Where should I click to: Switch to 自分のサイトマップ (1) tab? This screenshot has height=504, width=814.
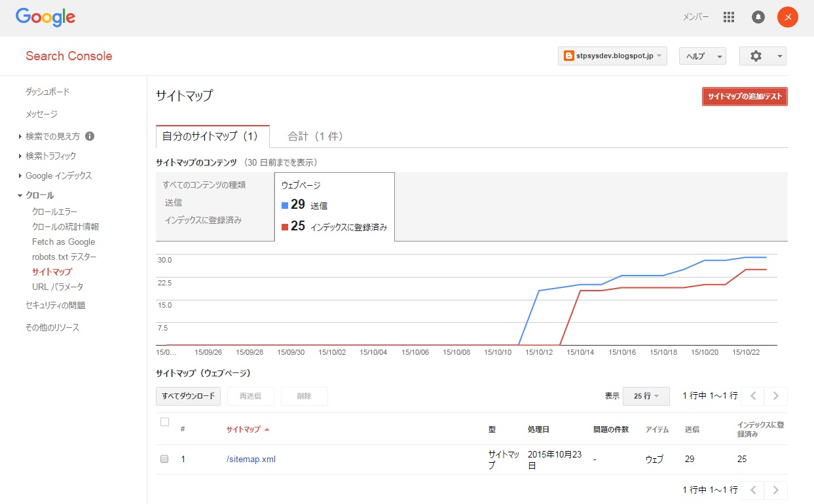[x=213, y=136]
